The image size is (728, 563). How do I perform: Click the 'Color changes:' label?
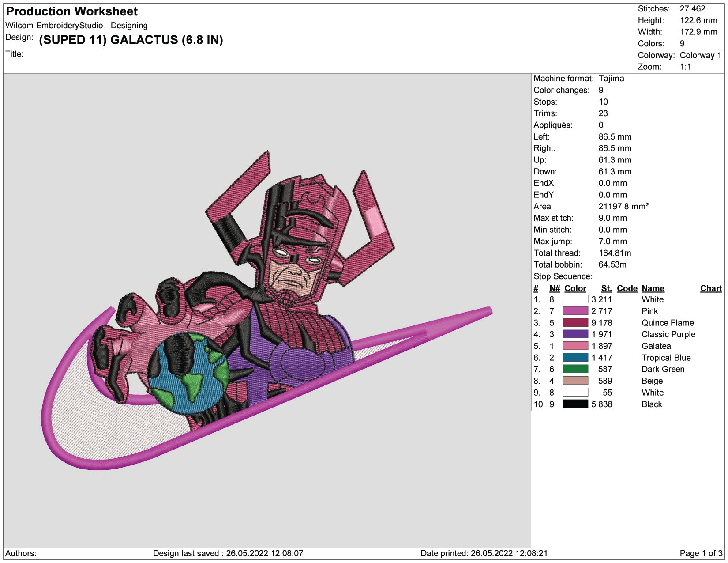pos(561,90)
